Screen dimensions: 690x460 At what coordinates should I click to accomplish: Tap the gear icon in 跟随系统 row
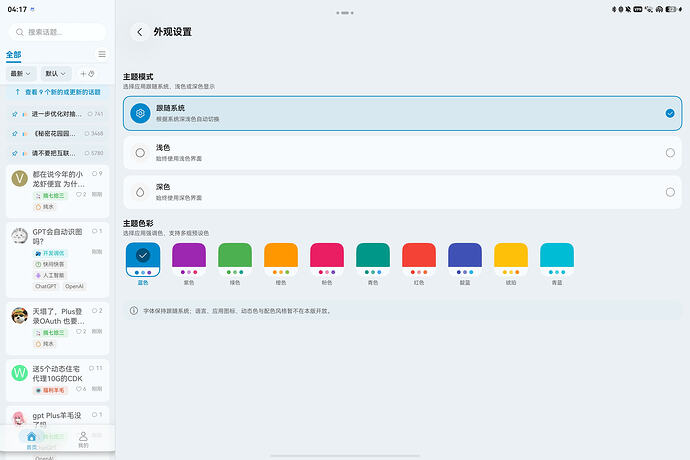(x=140, y=113)
